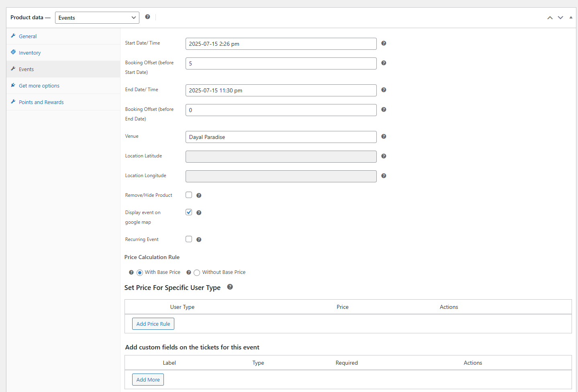The image size is (578, 392).
Task: Show help tip for Remove/Hide Product
Action: [199, 196]
